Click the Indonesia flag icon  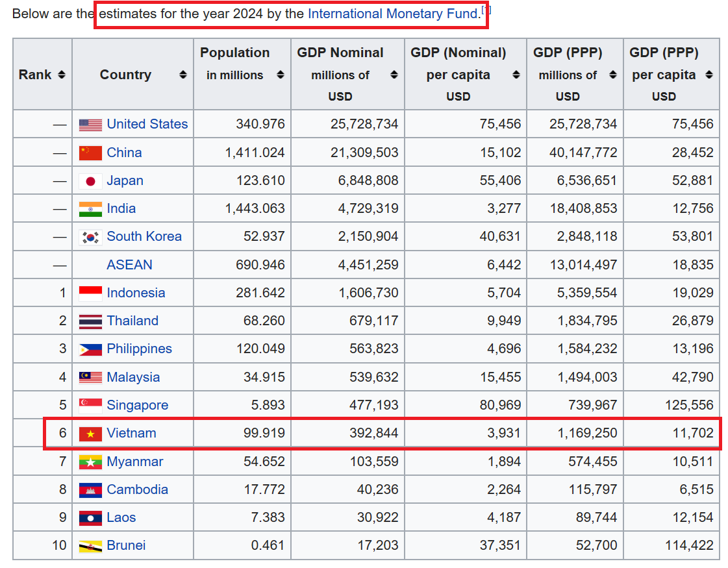pos(90,293)
